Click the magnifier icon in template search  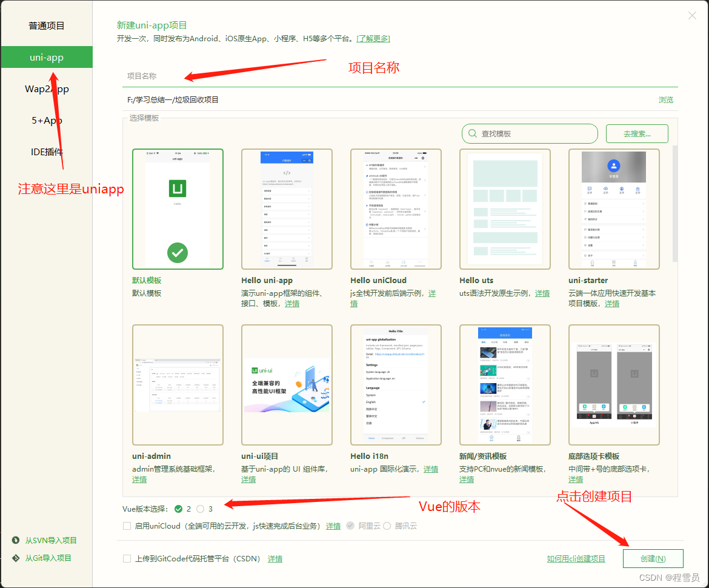click(x=473, y=133)
